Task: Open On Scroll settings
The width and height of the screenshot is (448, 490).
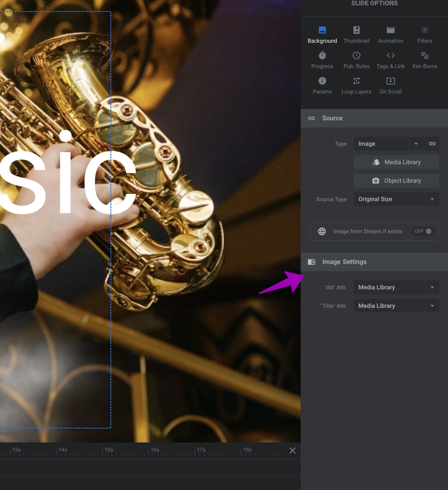Action: pos(390,86)
